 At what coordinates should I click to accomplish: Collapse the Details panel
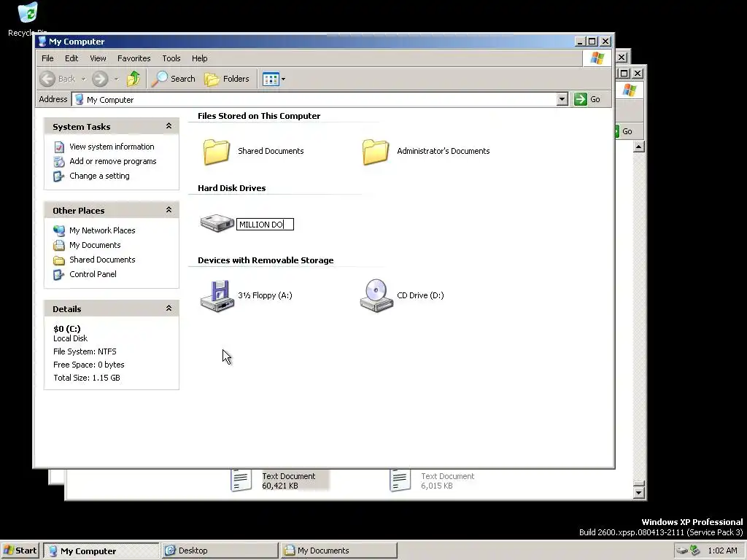coord(169,308)
